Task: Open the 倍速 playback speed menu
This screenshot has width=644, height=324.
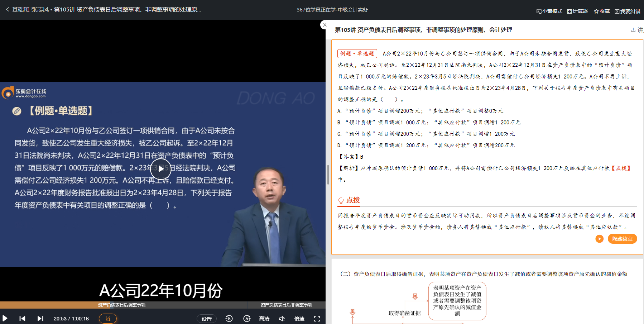Action: (299, 318)
